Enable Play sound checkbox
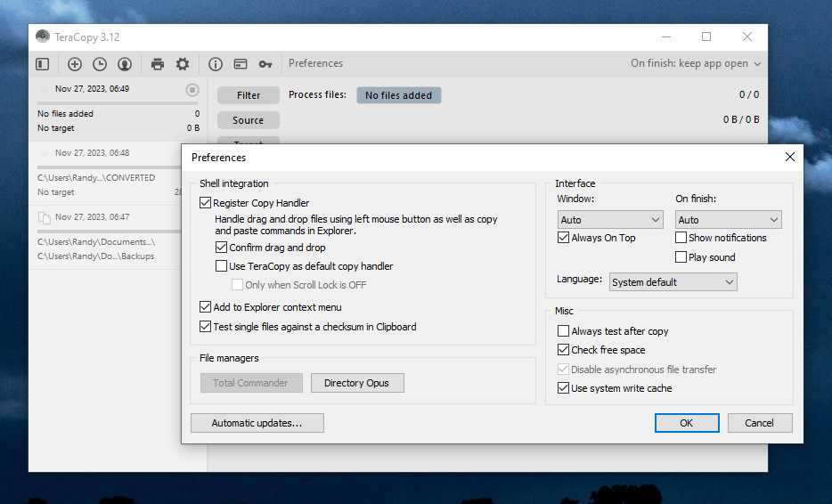 pyautogui.click(x=681, y=256)
